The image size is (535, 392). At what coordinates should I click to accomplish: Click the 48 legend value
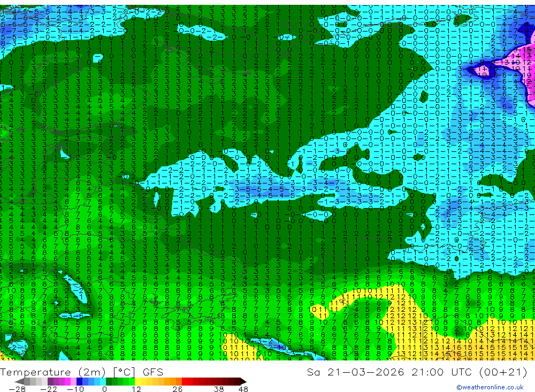click(243, 389)
